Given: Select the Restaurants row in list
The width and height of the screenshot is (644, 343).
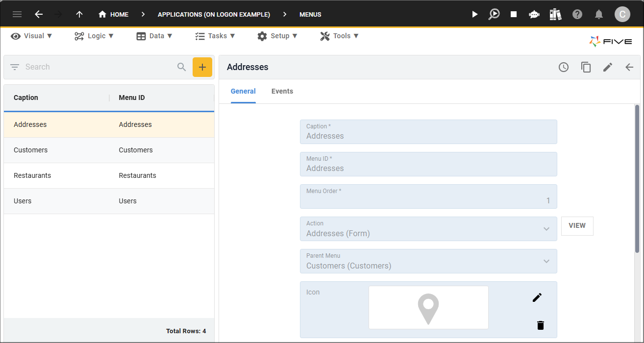Looking at the screenshot, I should (x=109, y=175).
